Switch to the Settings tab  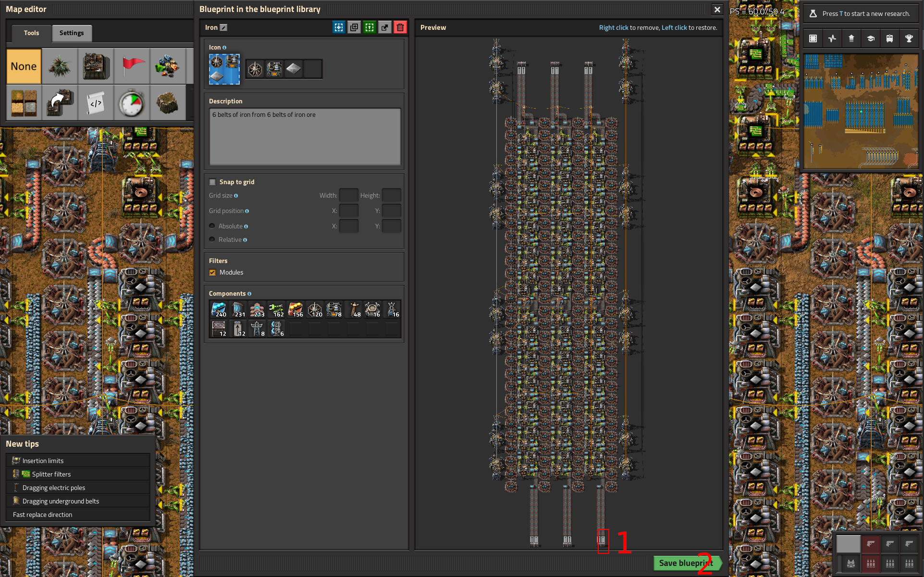72,33
